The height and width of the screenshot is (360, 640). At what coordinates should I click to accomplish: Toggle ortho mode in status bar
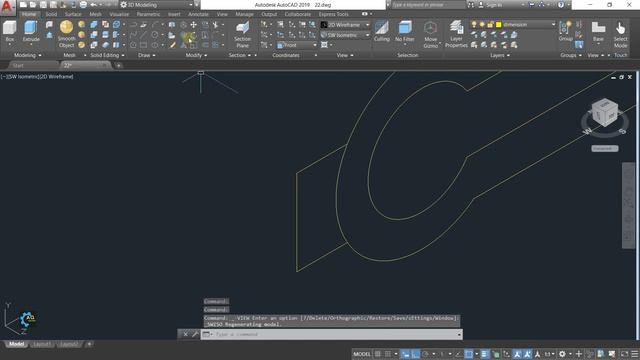pyautogui.click(x=415, y=354)
